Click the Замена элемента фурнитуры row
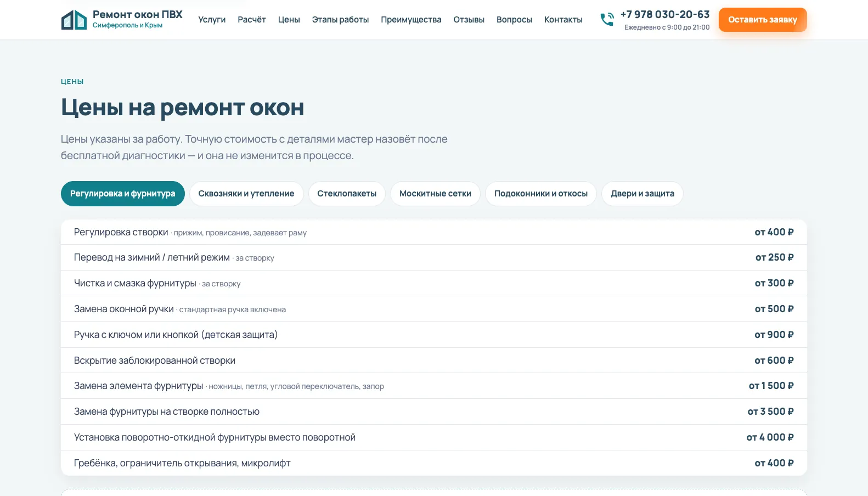868x496 pixels. coord(434,386)
